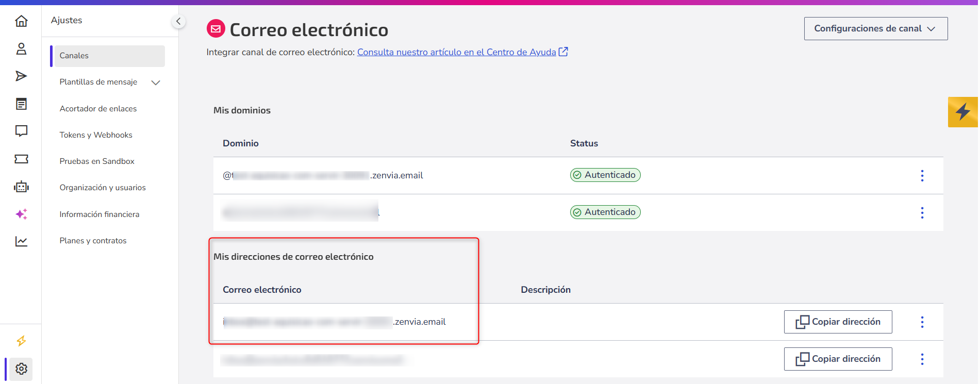Click Copiar dirección for the zenvia.email address
Screen dimensions: 980x384
point(838,322)
